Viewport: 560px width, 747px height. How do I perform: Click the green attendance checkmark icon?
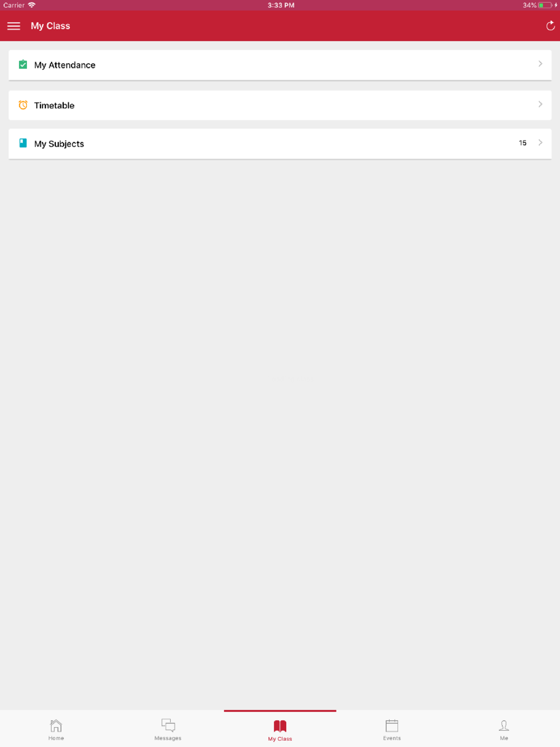click(23, 64)
